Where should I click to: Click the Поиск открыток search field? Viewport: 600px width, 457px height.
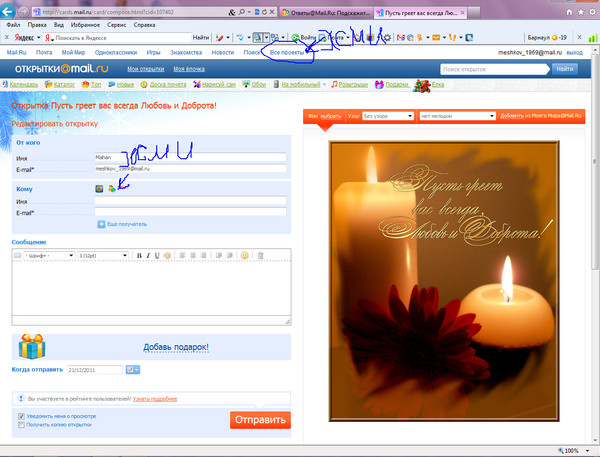coord(494,69)
